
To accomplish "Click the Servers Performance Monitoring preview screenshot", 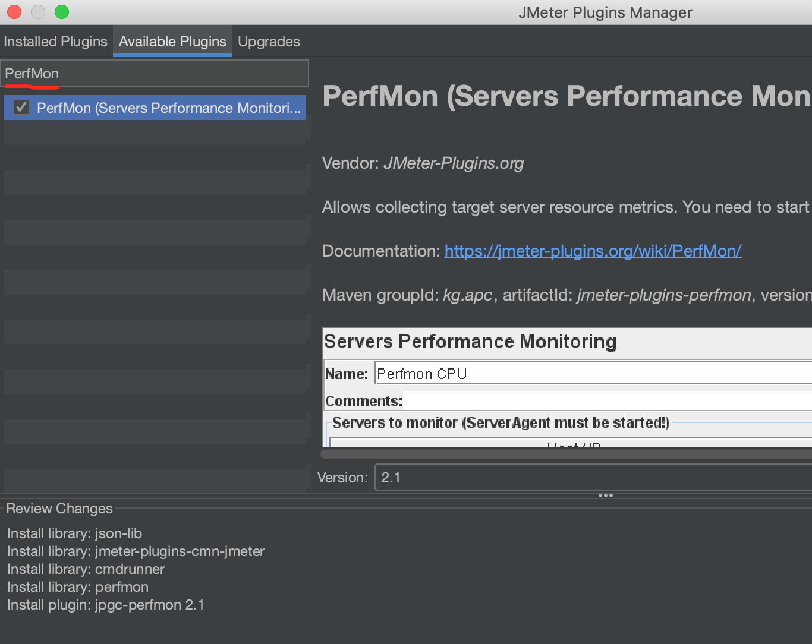I will pos(565,386).
